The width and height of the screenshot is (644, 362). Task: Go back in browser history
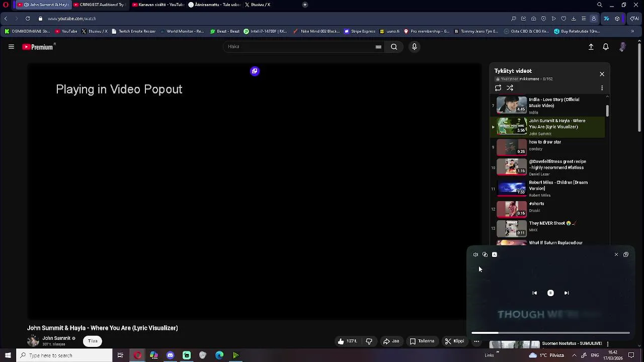click(x=6, y=19)
